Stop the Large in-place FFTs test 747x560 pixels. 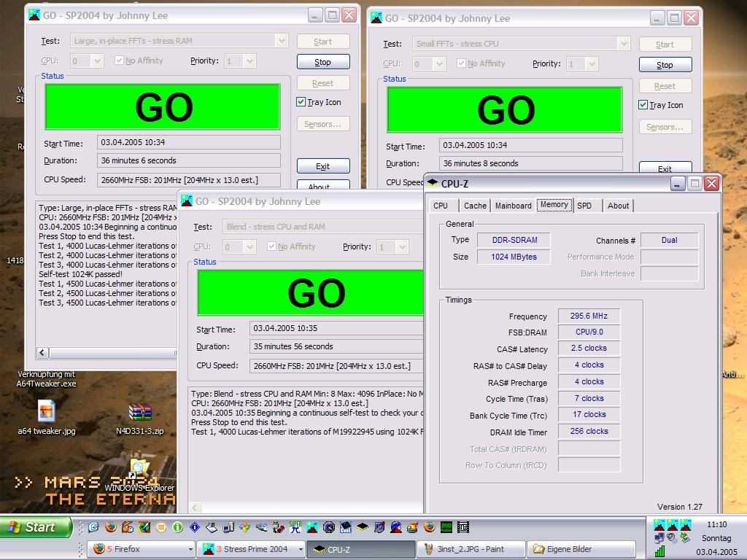(323, 62)
